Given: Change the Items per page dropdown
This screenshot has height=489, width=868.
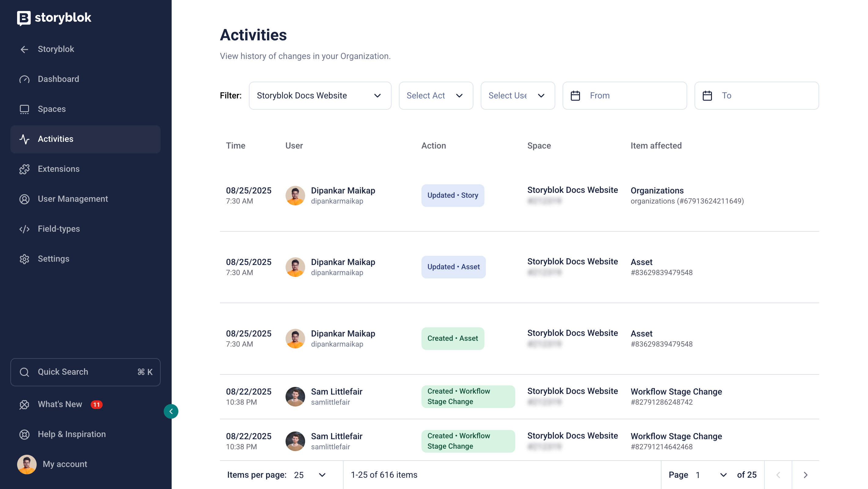Looking at the screenshot, I should click(x=309, y=475).
